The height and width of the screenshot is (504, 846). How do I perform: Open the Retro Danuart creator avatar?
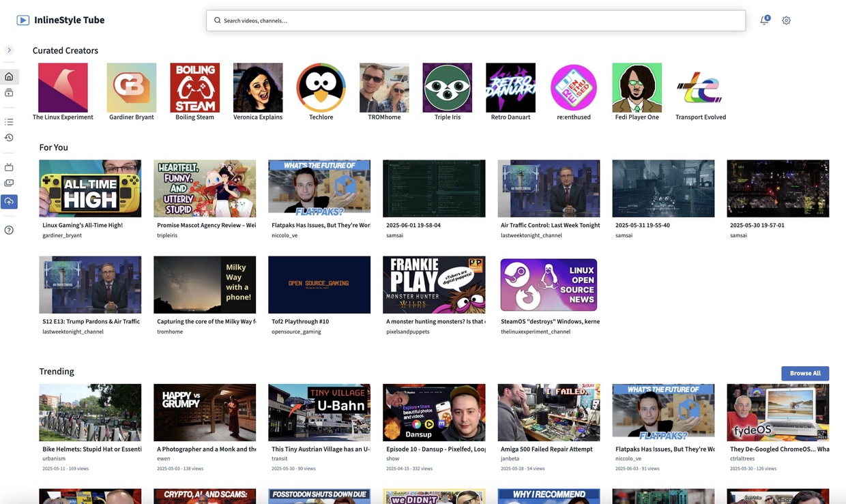coord(510,87)
